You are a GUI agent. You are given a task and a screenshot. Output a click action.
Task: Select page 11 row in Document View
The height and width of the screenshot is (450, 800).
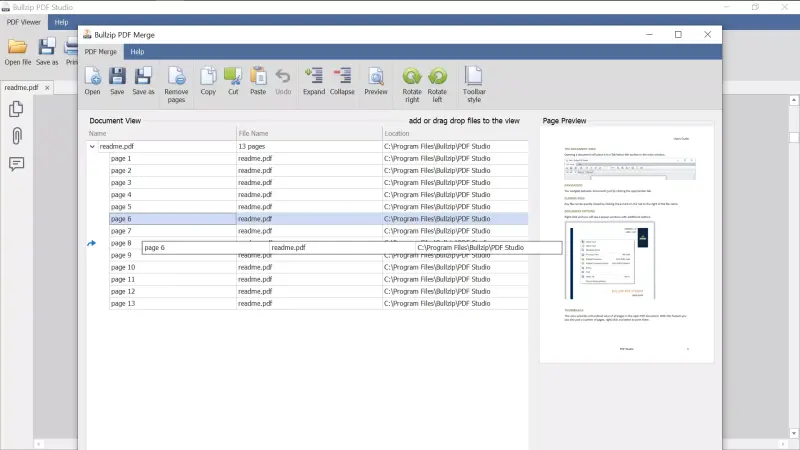pos(319,279)
